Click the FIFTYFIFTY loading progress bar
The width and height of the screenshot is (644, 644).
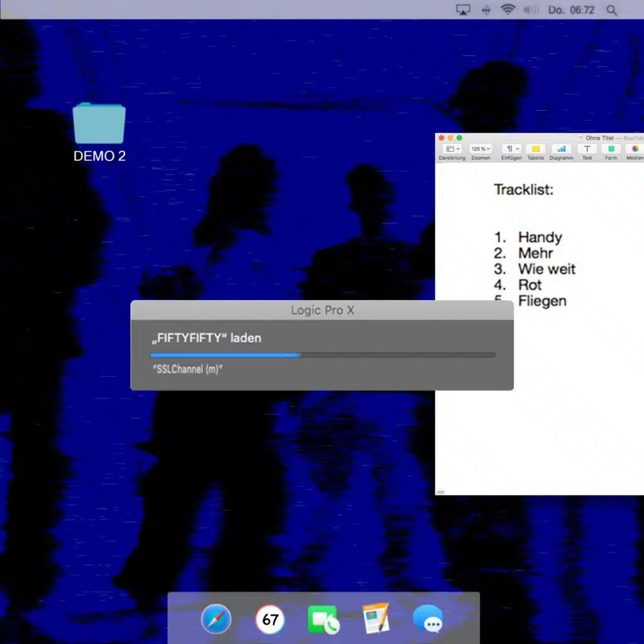pos(322,355)
